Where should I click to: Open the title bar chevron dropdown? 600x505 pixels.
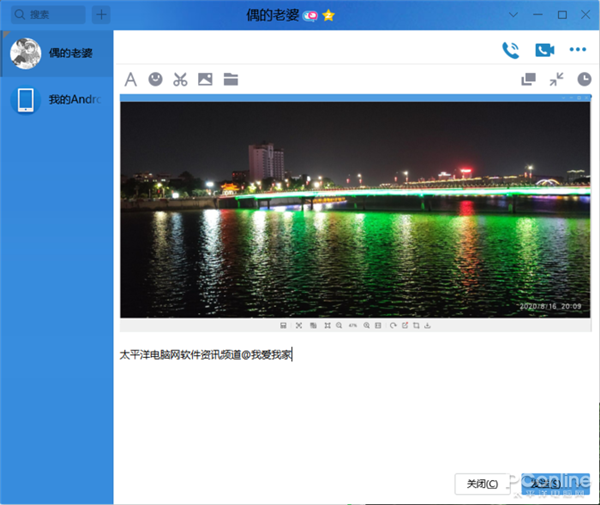514,15
